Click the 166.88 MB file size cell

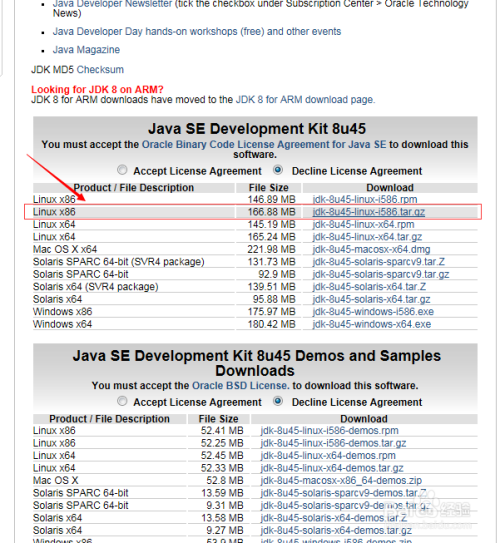point(271,212)
